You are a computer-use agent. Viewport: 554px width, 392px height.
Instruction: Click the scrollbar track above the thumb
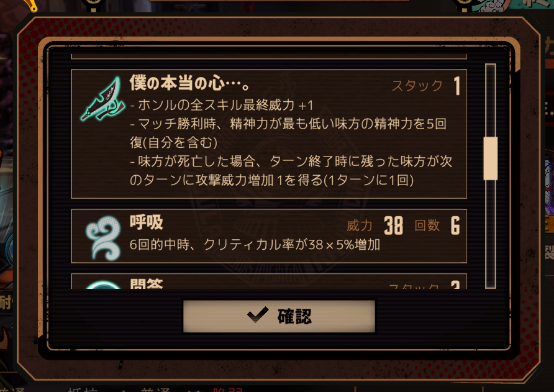point(491,101)
